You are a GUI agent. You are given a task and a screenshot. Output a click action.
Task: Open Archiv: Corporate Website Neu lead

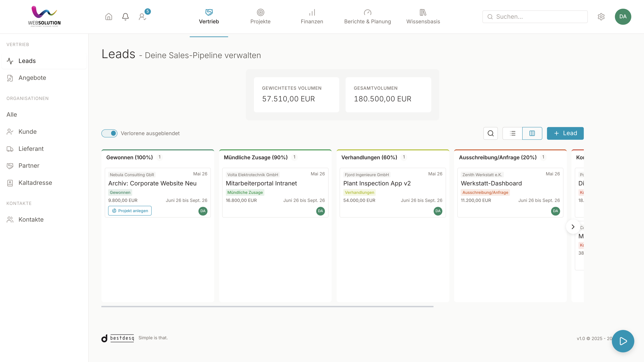click(152, 183)
